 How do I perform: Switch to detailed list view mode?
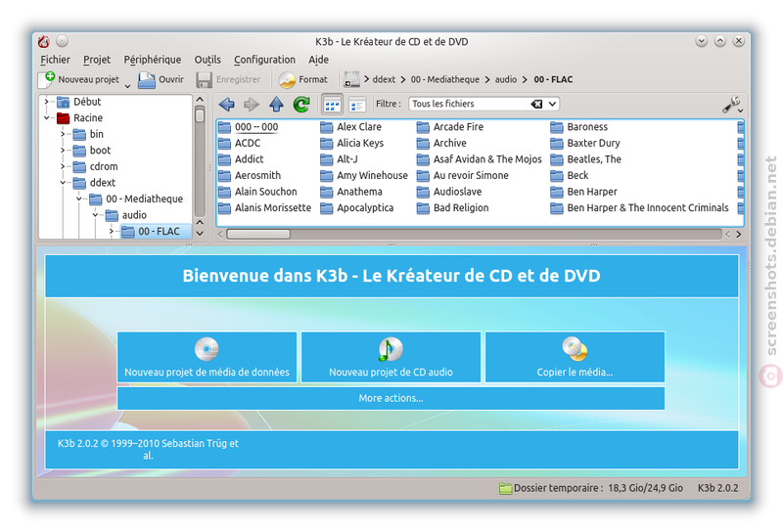coord(357,105)
